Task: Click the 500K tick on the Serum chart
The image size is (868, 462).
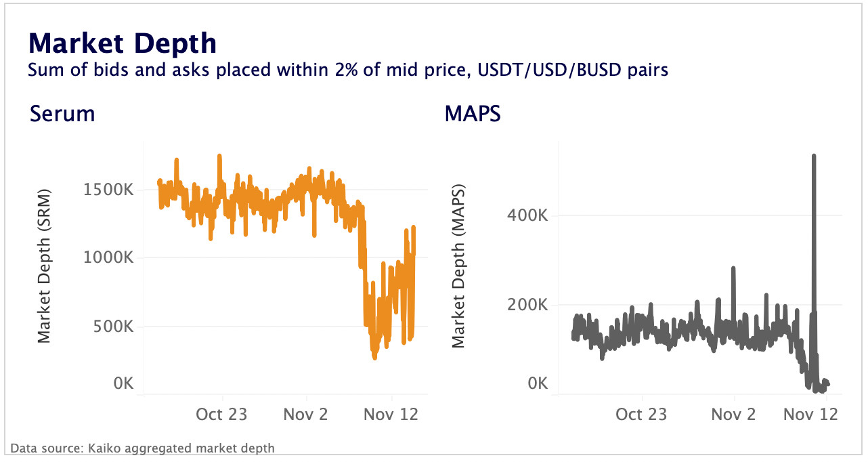Action: [x=112, y=327]
